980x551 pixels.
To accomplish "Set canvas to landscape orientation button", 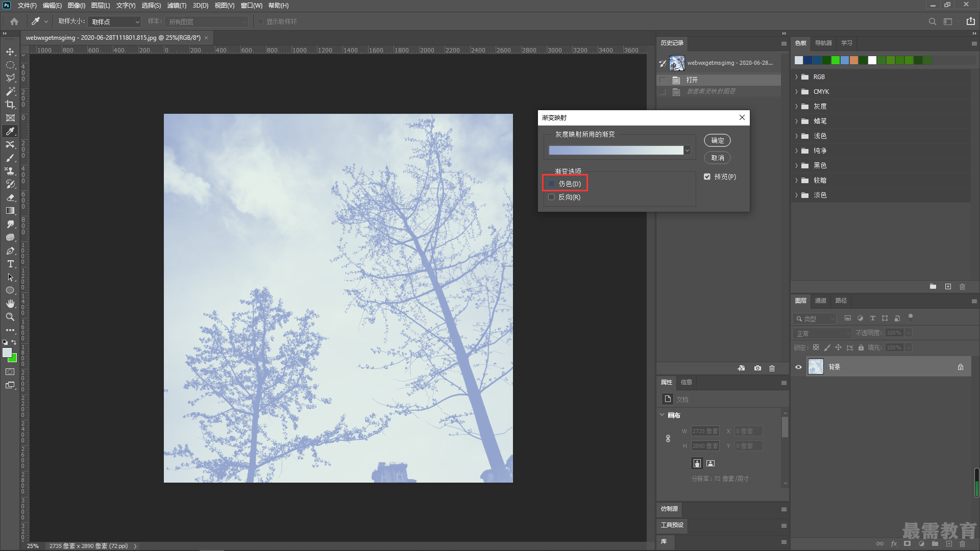I will [710, 463].
